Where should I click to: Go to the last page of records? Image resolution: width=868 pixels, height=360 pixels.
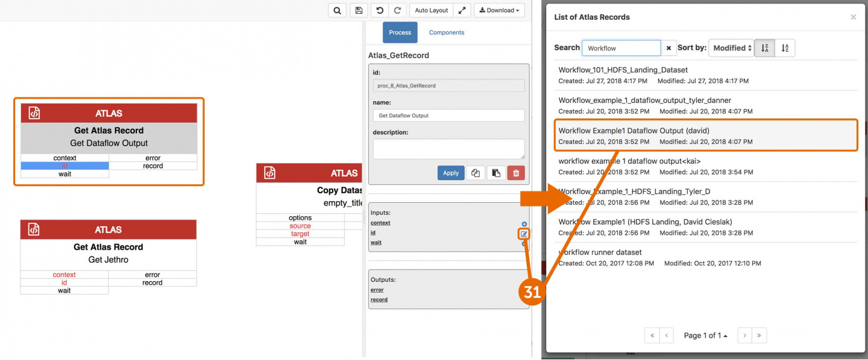click(759, 335)
